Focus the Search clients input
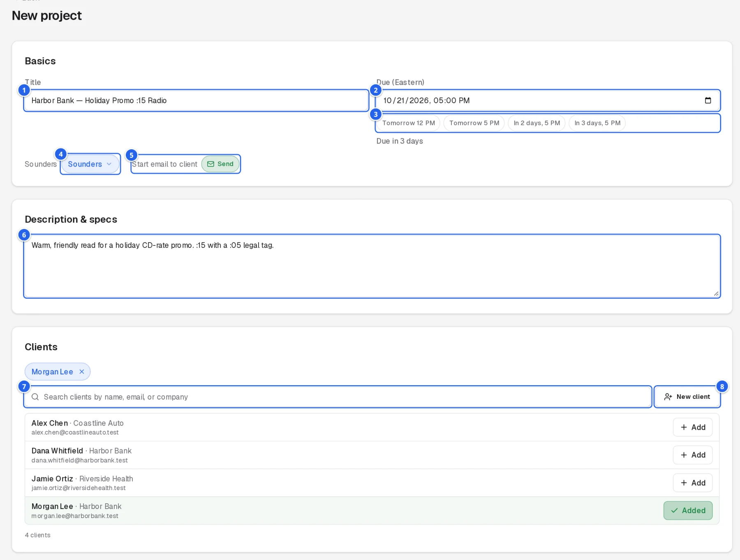The image size is (740, 560). (x=338, y=397)
